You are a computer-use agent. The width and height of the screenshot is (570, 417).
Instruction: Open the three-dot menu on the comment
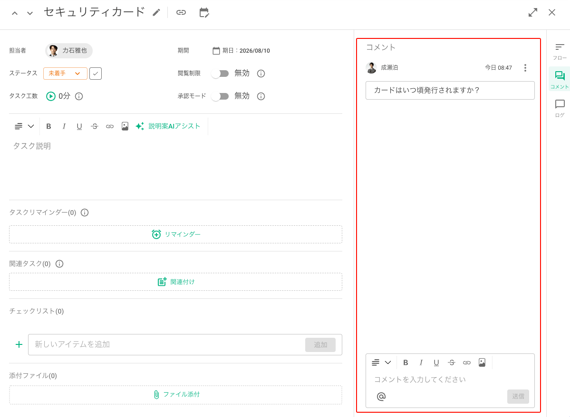(x=525, y=68)
